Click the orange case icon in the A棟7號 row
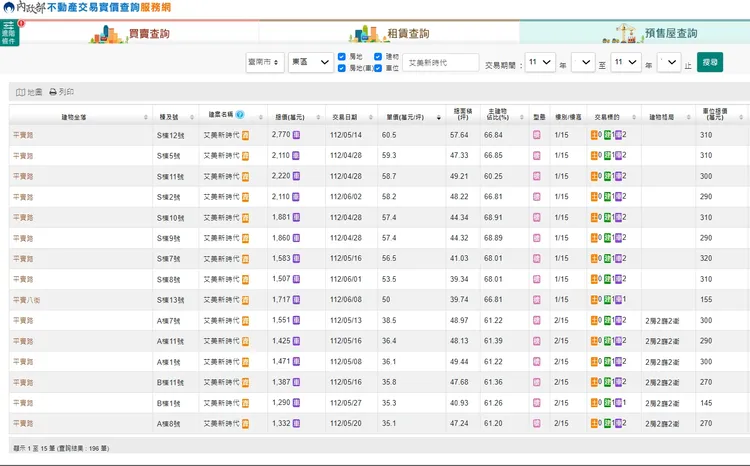This screenshot has height=466, width=750. [x=245, y=321]
